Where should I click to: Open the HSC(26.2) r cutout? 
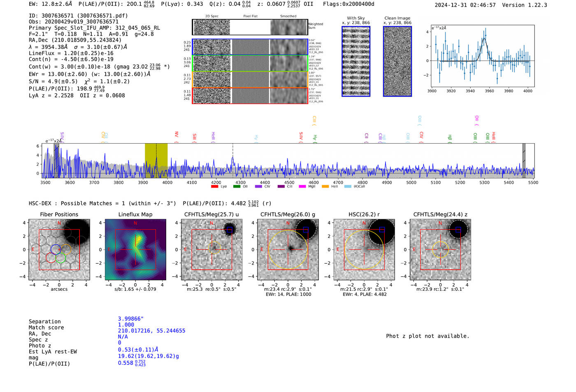[x=364, y=250]
